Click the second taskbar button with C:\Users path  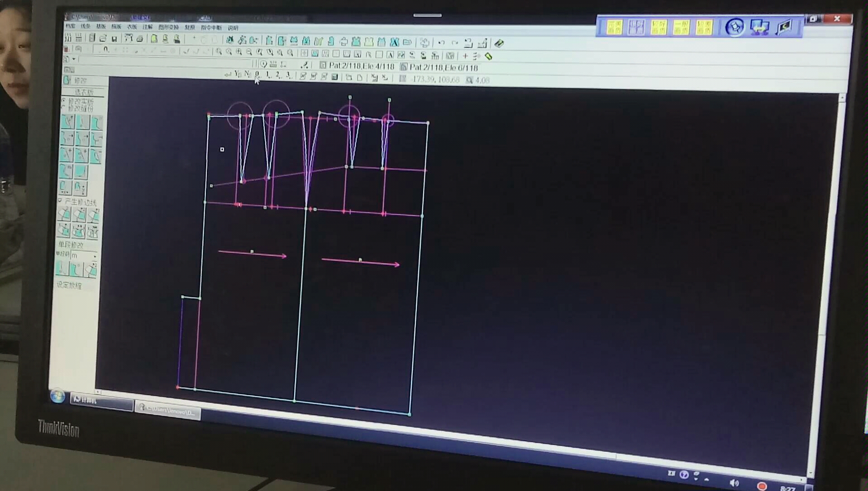click(x=168, y=411)
